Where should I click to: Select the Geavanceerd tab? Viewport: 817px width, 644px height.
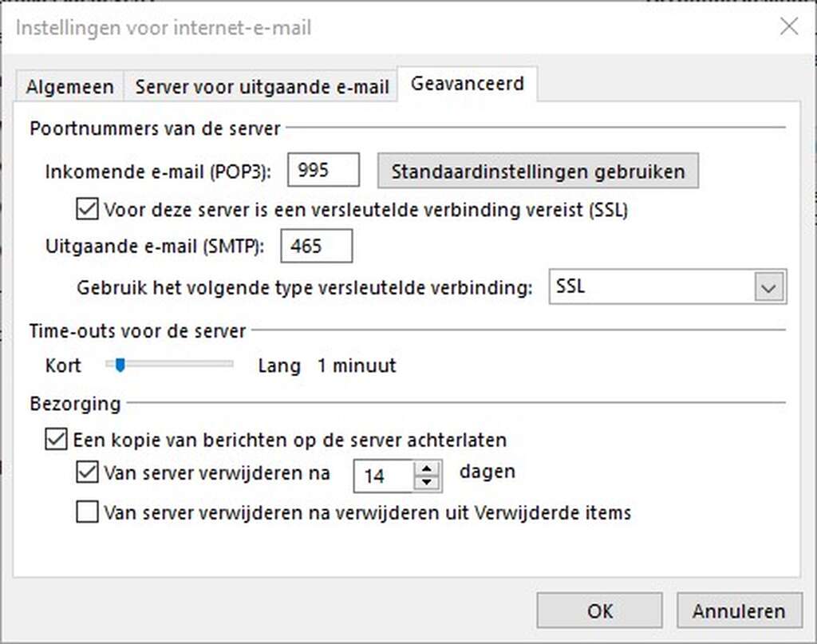click(467, 84)
